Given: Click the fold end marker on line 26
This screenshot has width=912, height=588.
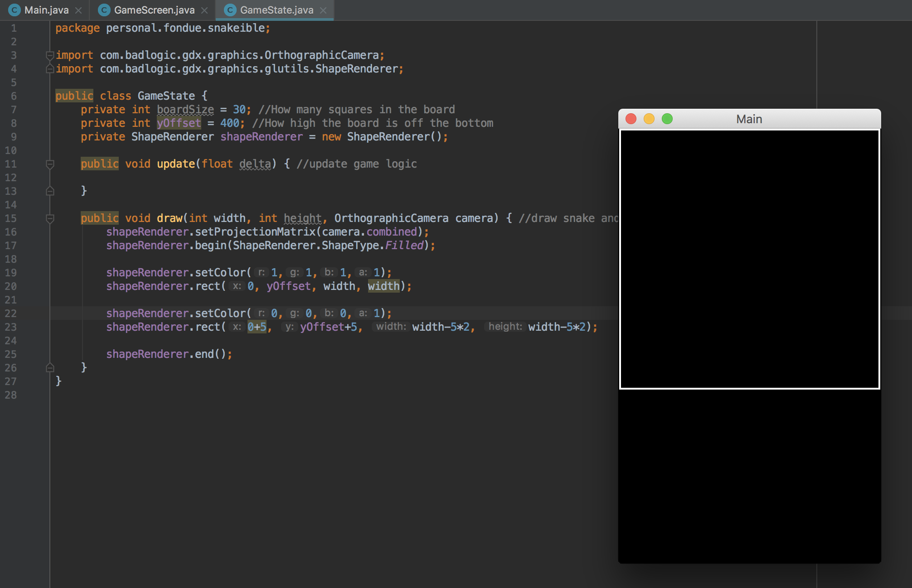Looking at the screenshot, I should coord(50,368).
